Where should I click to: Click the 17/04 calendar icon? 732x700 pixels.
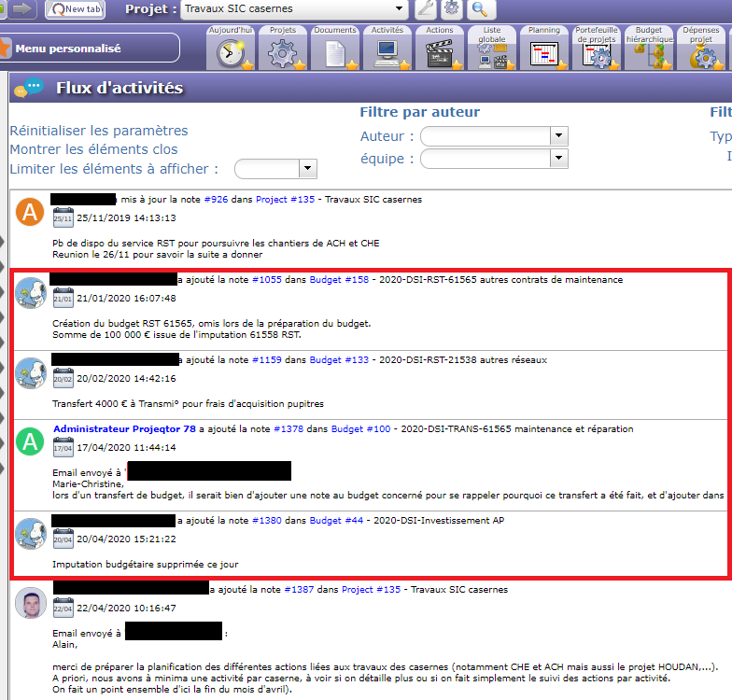point(63,447)
